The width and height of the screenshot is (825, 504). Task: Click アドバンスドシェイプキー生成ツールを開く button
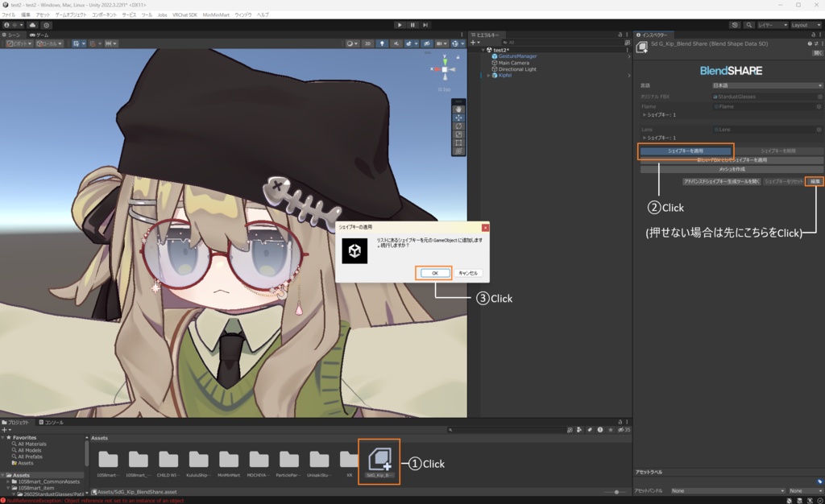point(721,181)
